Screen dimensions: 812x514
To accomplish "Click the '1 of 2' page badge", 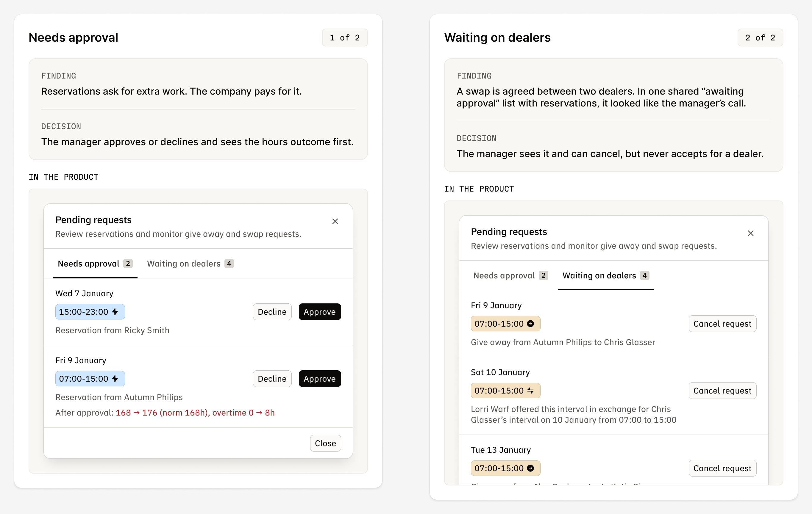I will tap(345, 37).
